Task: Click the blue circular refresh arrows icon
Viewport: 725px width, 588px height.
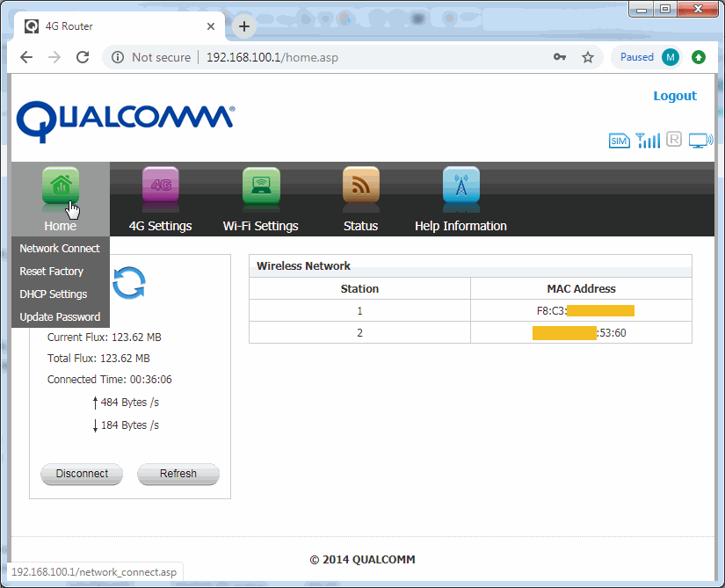Action: click(129, 283)
